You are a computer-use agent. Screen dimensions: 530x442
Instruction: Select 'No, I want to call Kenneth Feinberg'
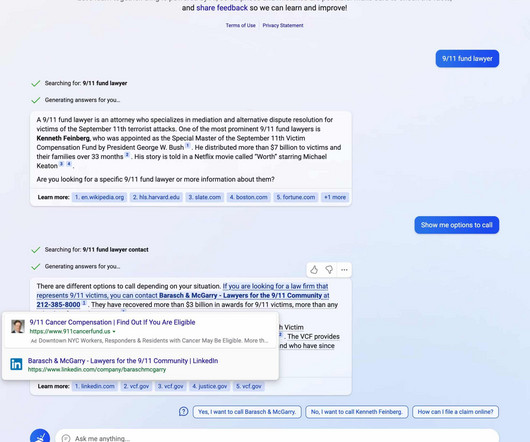click(x=357, y=412)
